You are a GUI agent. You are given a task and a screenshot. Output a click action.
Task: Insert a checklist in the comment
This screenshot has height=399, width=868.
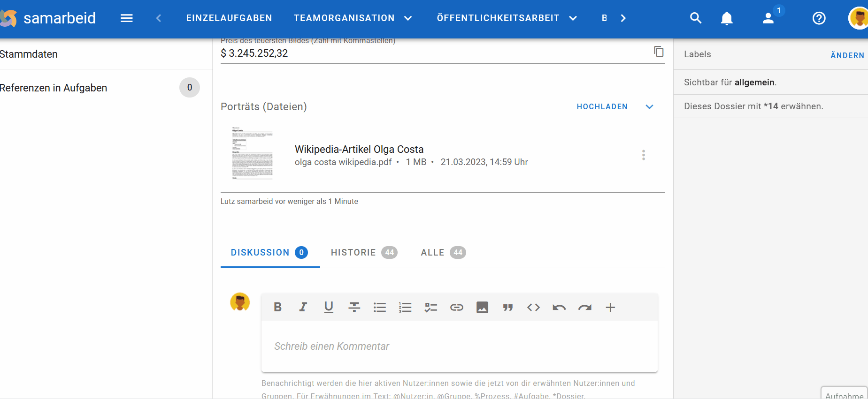pos(430,307)
